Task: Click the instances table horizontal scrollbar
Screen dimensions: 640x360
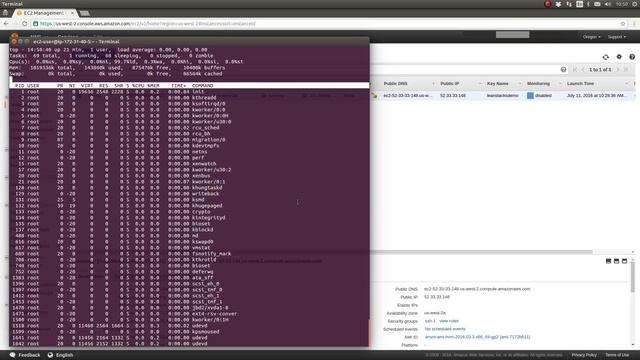Action: (482, 252)
